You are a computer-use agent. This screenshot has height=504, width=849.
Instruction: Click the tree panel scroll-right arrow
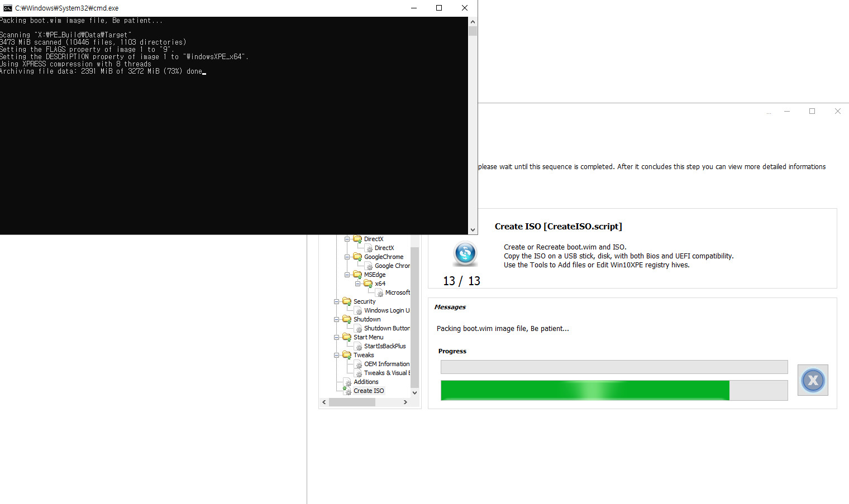[406, 402]
